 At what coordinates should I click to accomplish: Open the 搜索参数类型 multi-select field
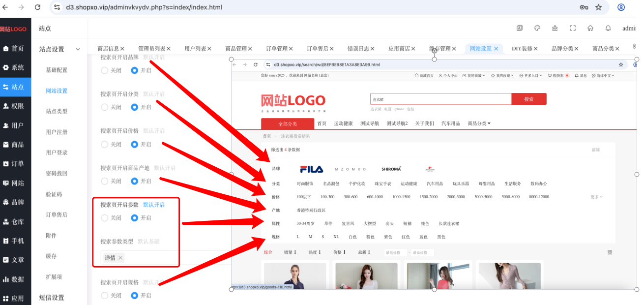pos(158,258)
